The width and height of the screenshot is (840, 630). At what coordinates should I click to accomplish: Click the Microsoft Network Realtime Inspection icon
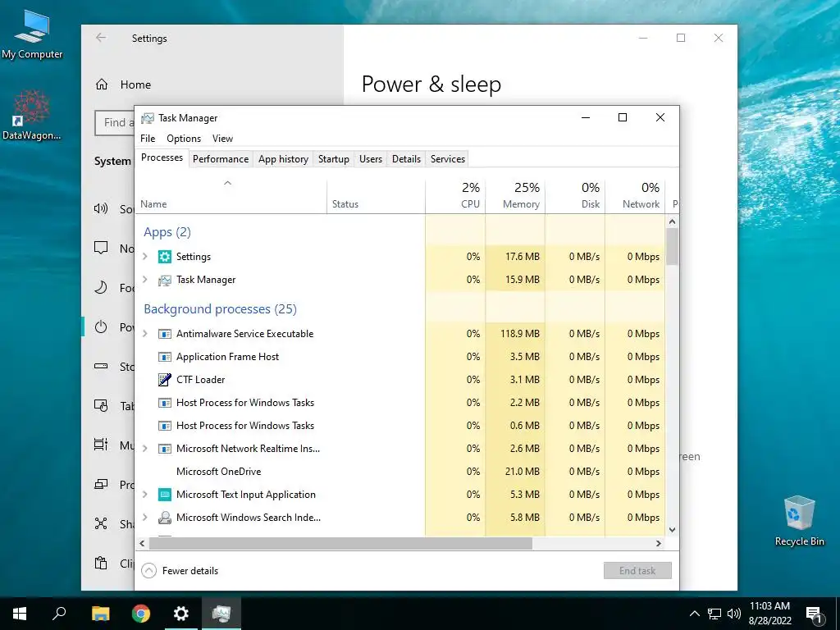pyautogui.click(x=164, y=449)
